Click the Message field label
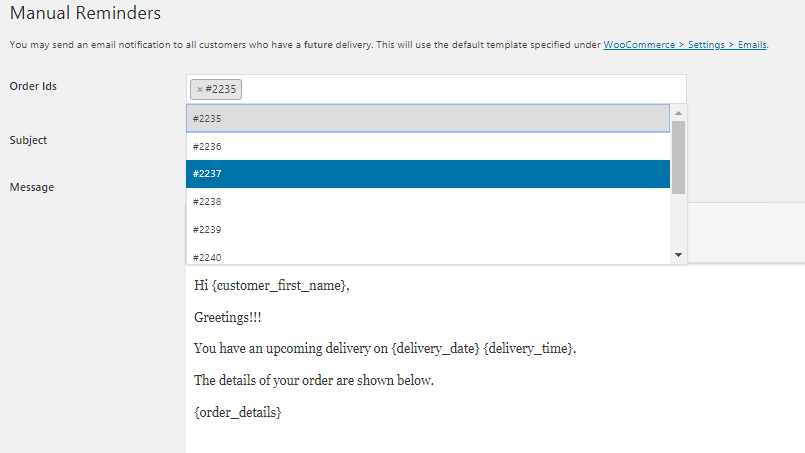 pyautogui.click(x=32, y=187)
